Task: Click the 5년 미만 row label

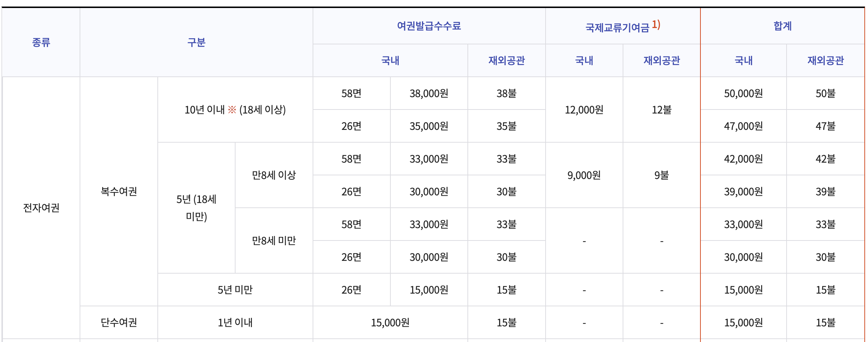Action: tap(234, 289)
